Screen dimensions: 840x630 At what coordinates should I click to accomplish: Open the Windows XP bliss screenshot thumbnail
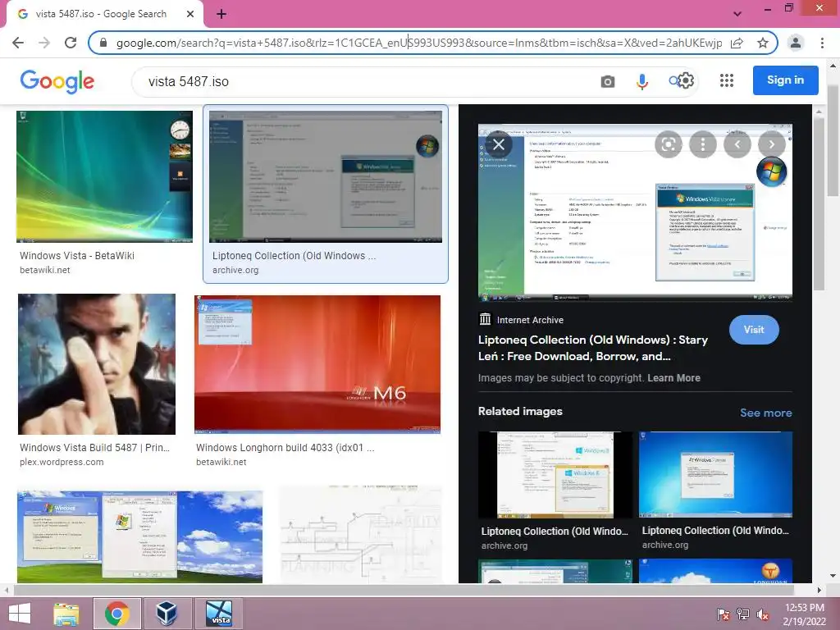[x=139, y=536]
